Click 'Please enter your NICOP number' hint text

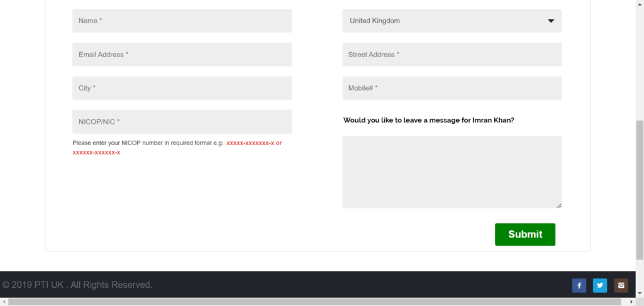pos(148,143)
